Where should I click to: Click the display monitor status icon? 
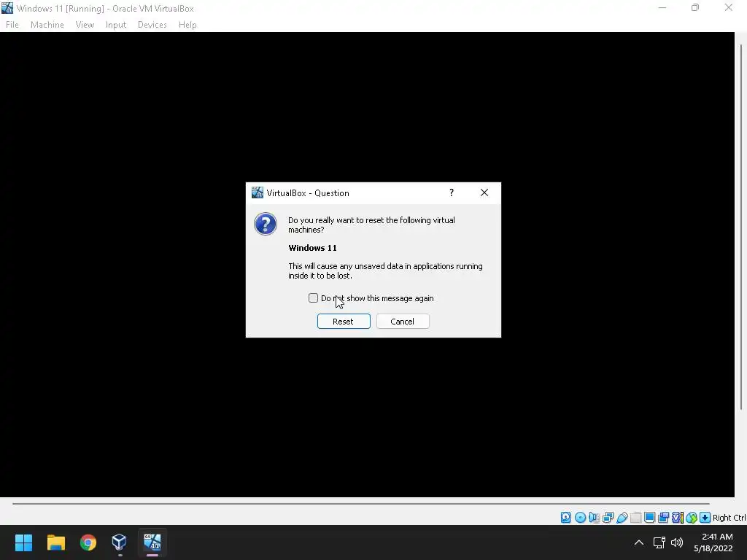click(649, 518)
